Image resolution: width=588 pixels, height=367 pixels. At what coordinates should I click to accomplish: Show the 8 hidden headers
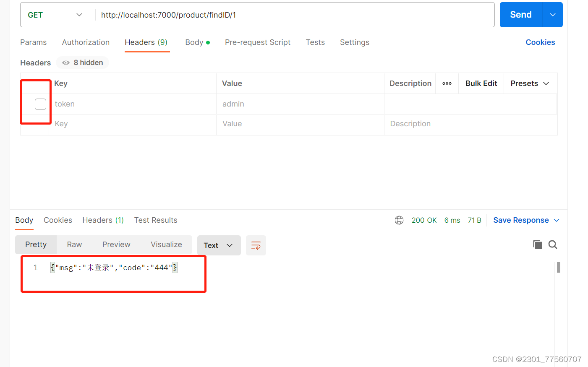click(x=83, y=62)
